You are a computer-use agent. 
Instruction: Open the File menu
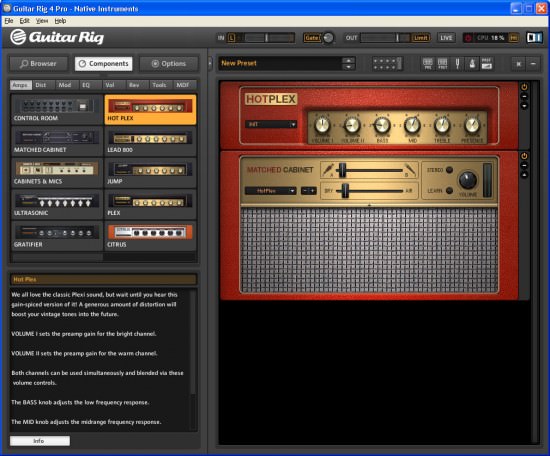(x=9, y=21)
